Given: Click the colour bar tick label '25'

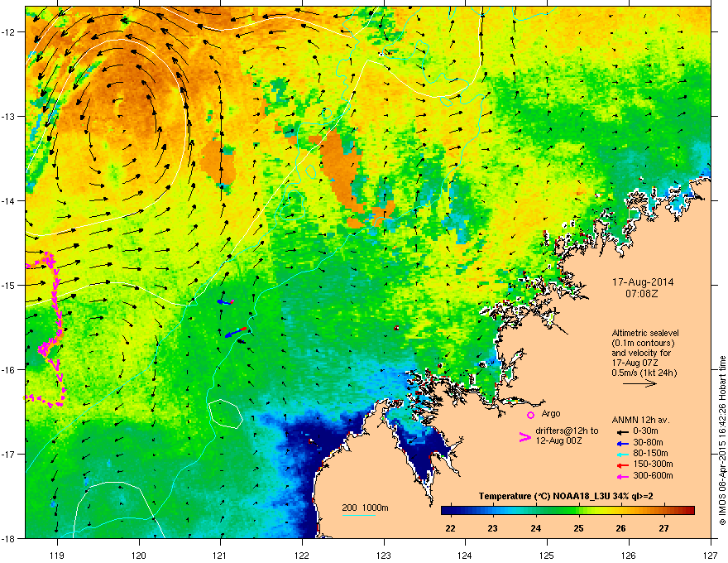Looking at the screenshot, I should 578,528.
